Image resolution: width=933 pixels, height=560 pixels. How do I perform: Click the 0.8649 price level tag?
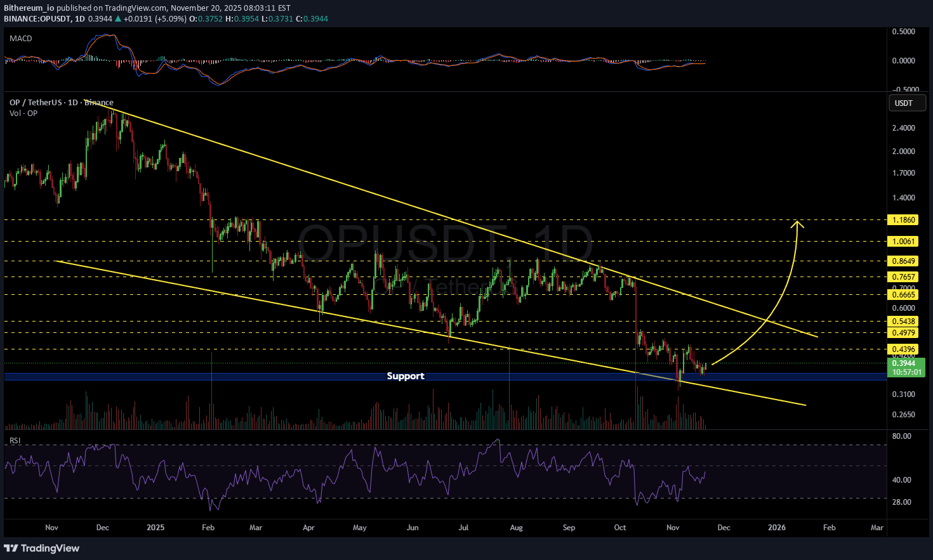[x=903, y=261]
